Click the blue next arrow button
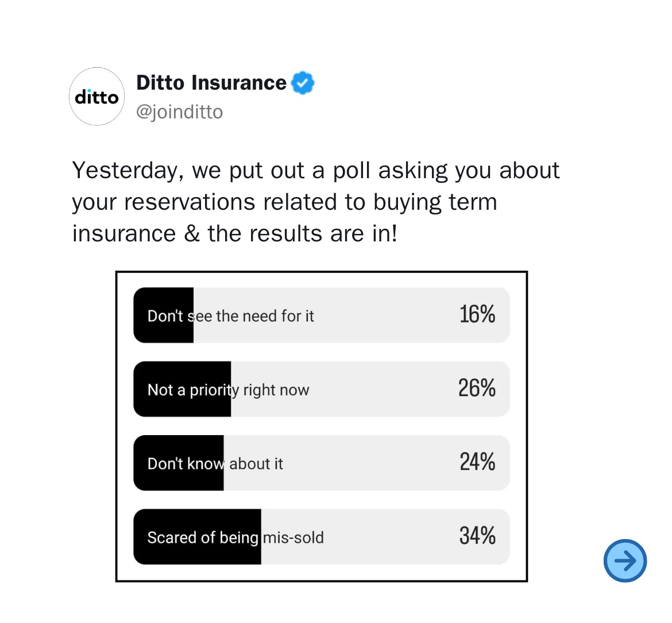The width and height of the screenshot is (672, 623). coord(625,560)
